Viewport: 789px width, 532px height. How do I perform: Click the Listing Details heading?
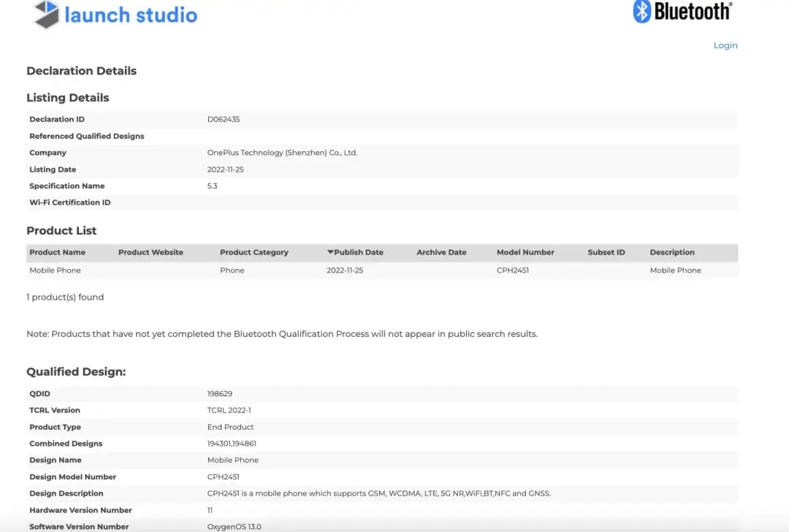tap(67, 98)
